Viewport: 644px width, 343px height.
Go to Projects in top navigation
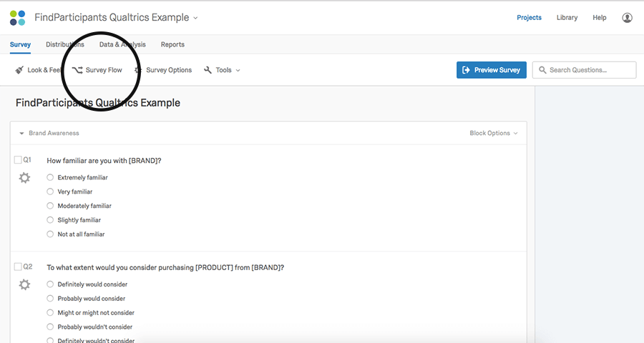(529, 18)
